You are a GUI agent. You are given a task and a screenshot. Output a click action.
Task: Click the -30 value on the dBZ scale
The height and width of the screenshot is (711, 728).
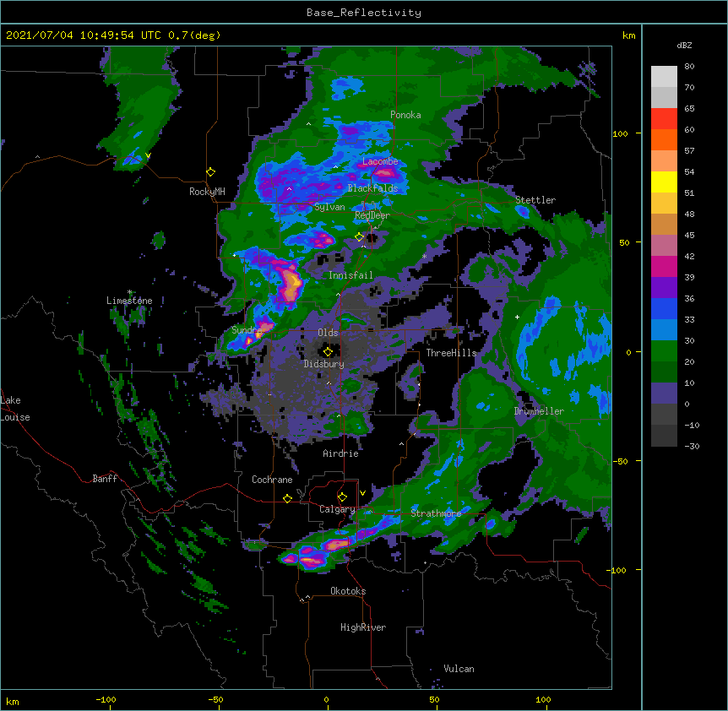pos(692,446)
